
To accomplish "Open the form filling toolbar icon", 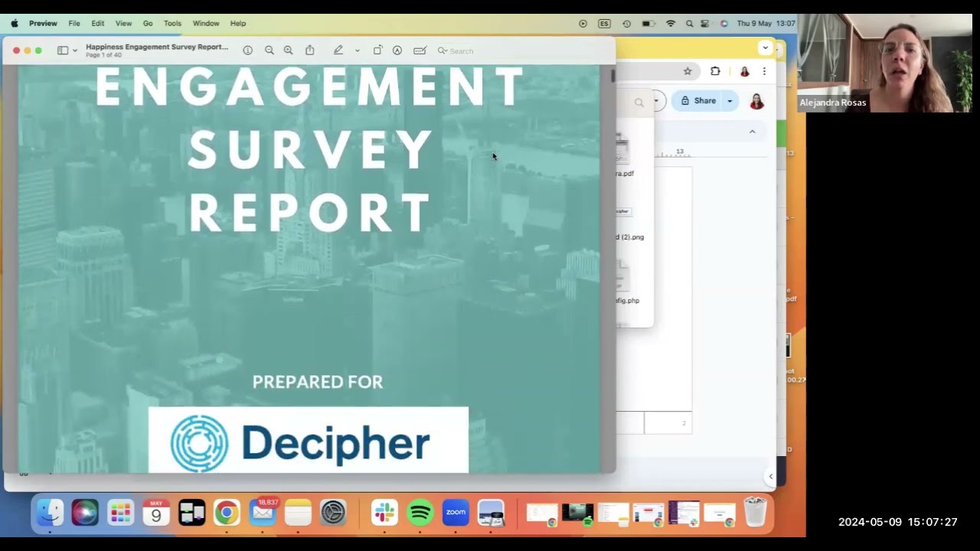I will click(420, 51).
